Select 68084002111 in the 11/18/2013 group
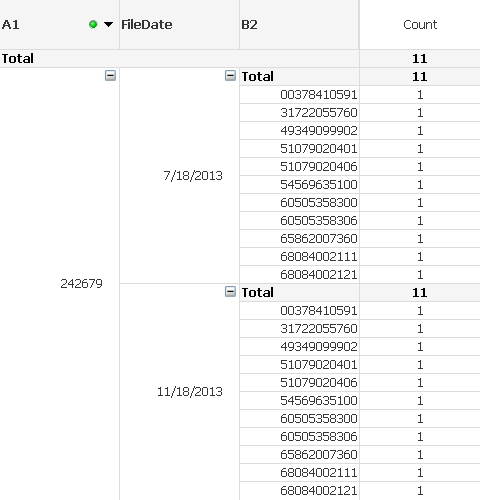 tap(319, 473)
